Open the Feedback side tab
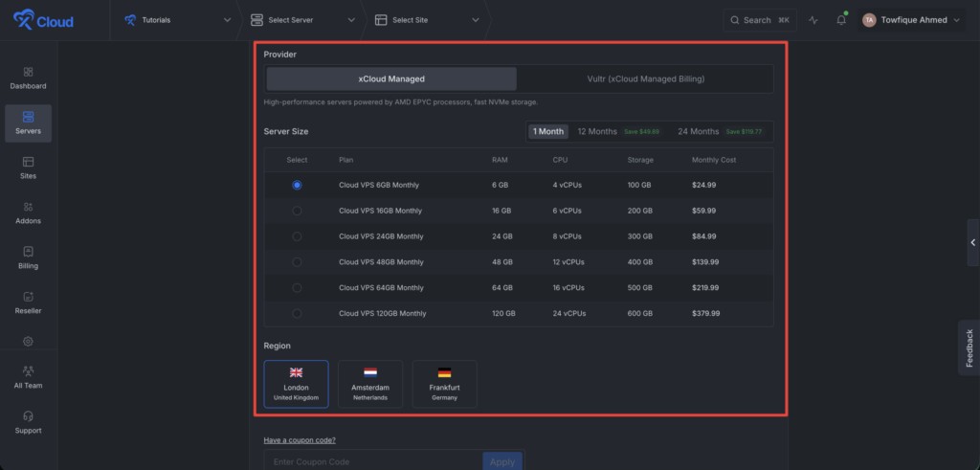980x470 pixels. pyautogui.click(x=969, y=347)
